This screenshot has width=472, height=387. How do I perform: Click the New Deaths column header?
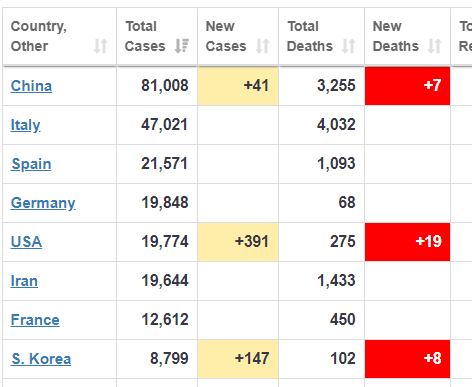pos(407,36)
